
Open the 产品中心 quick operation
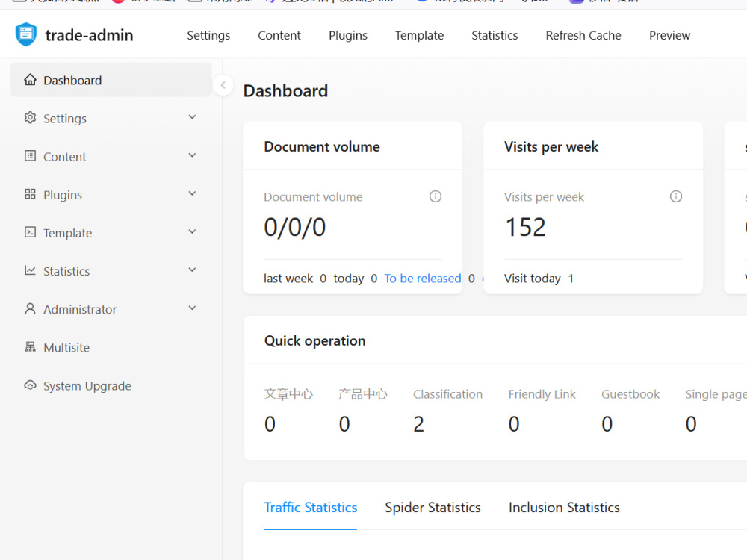362,409
